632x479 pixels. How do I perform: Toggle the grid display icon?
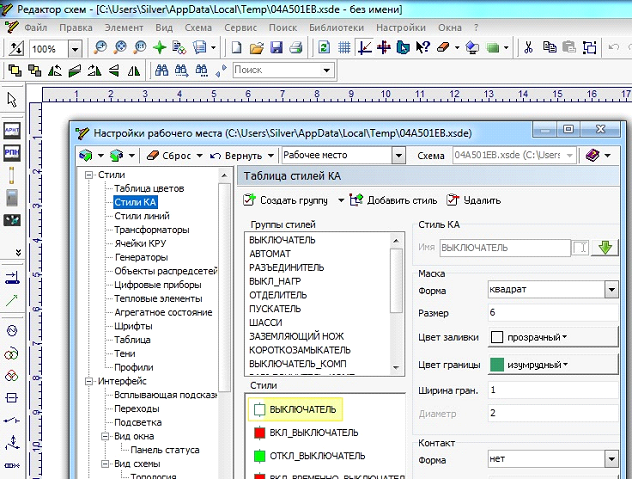tap(344, 48)
